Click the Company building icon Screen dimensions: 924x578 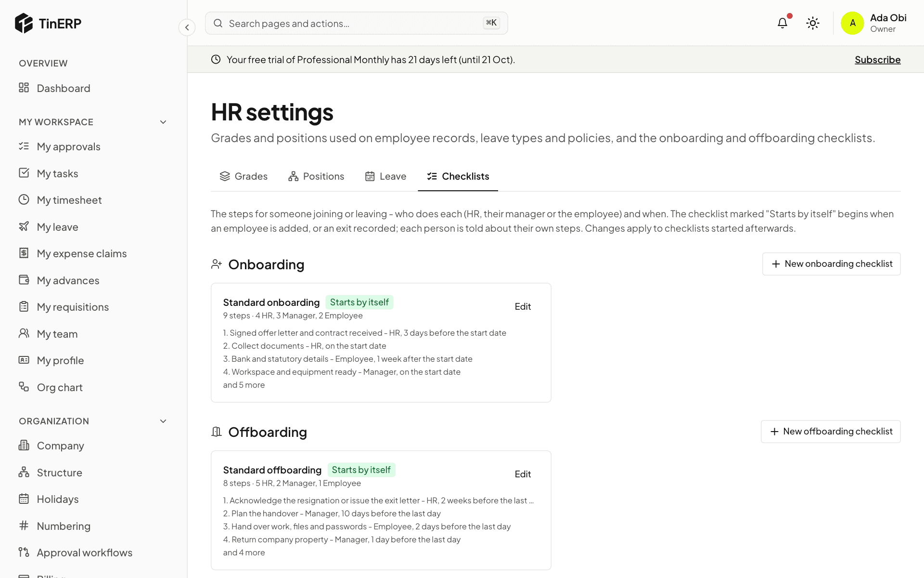click(x=24, y=445)
